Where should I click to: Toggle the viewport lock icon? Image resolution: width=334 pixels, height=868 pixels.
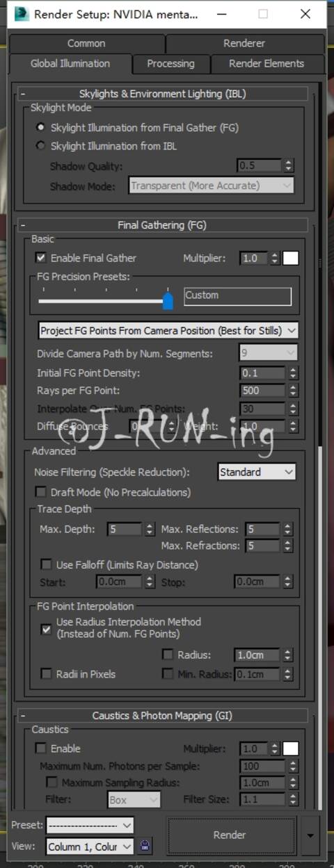pyautogui.click(x=145, y=846)
